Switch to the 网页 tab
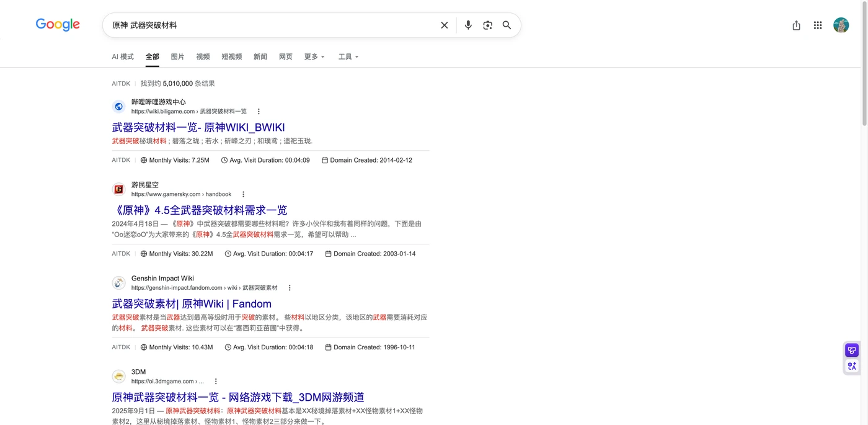This screenshot has height=425, width=868. (x=286, y=56)
